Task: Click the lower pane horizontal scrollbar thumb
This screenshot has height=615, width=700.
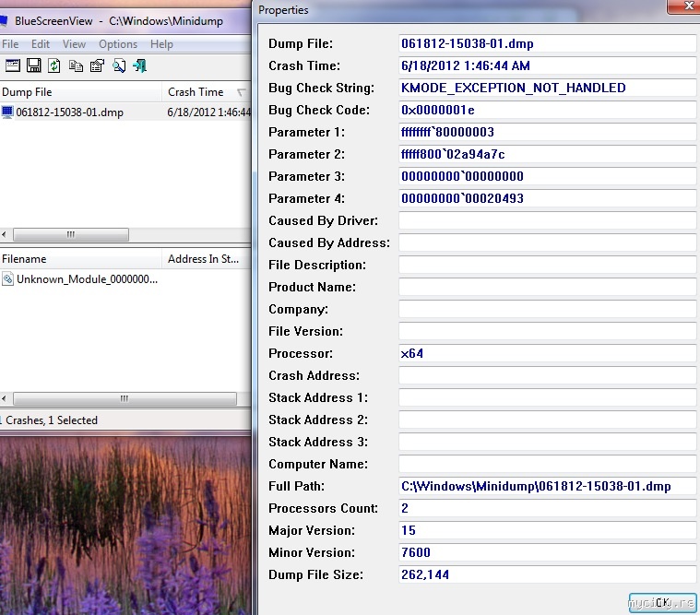Action: pos(125,398)
